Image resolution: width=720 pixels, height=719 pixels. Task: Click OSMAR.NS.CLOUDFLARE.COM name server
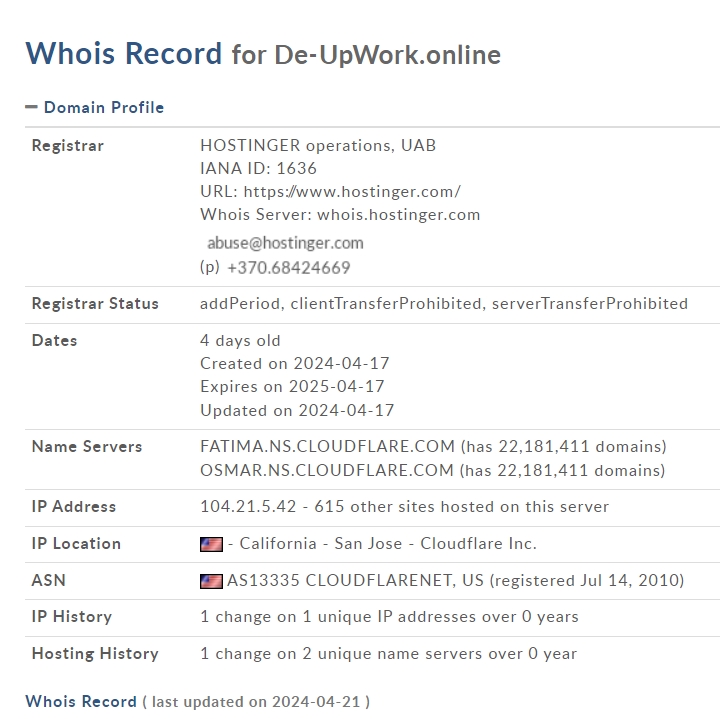click(x=326, y=470)
